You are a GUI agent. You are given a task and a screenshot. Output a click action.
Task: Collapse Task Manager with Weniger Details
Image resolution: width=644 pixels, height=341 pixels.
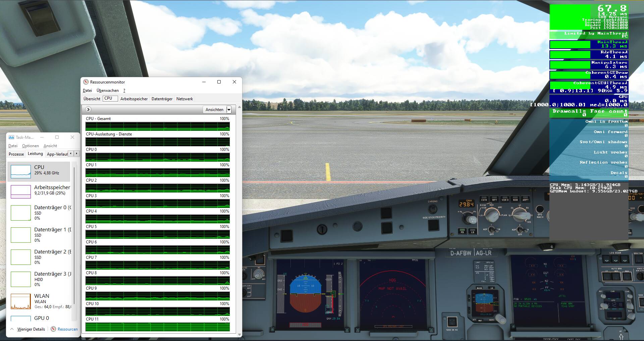click(28, 329)
